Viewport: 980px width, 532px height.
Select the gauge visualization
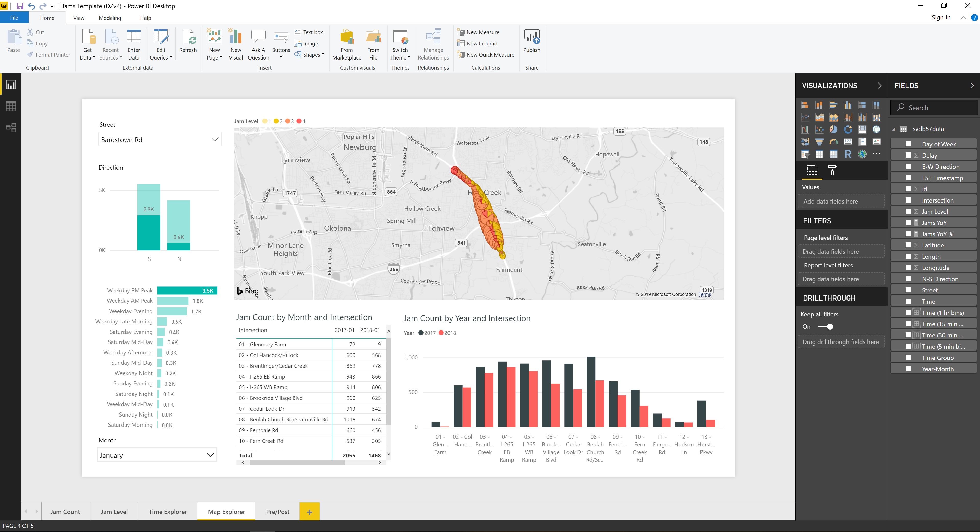coord(833,142)
